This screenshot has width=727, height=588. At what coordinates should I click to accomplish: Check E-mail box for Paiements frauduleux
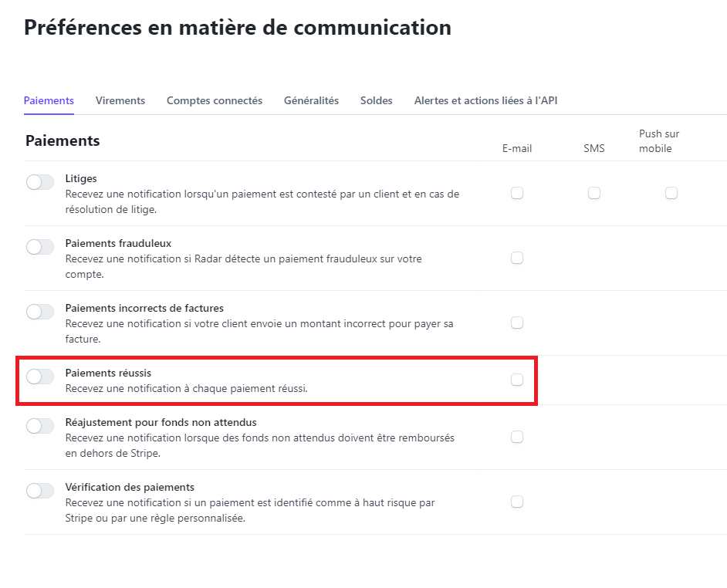pos(517,258)
